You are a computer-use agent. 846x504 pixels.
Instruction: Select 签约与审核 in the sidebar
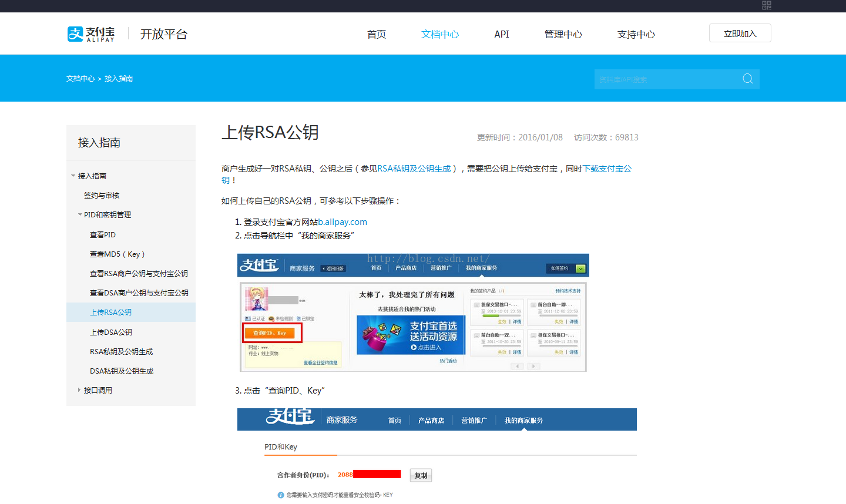[102, 195]
